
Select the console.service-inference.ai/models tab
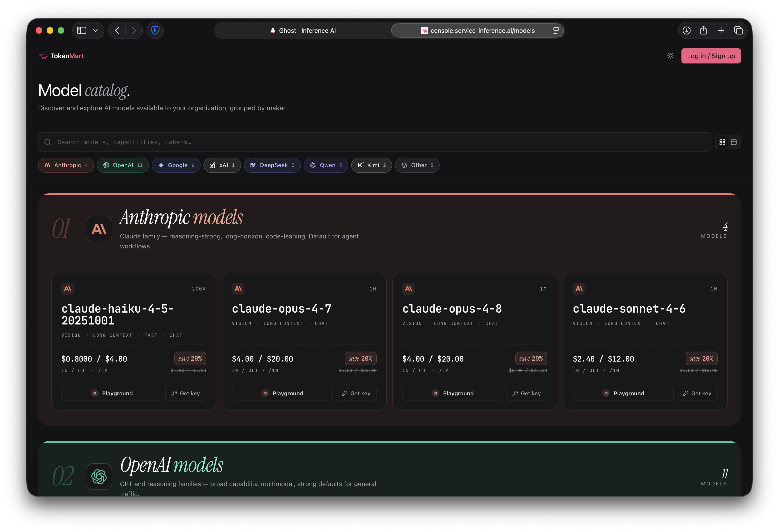[x=477, y=30]
